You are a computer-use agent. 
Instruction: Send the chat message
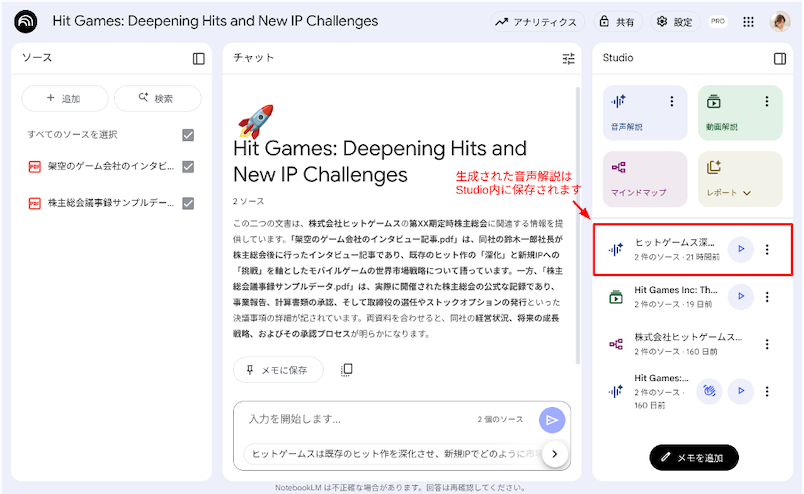[552, 420]
